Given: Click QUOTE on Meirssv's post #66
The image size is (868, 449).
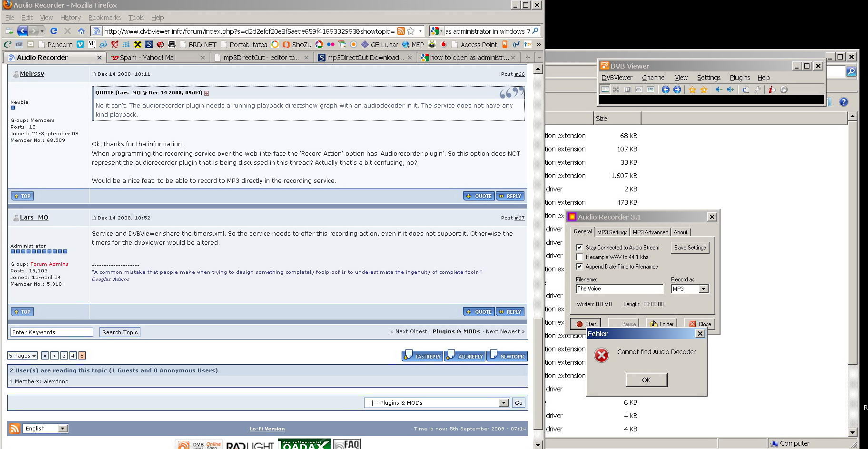Looking at the screenshot, I should (479, 196).
